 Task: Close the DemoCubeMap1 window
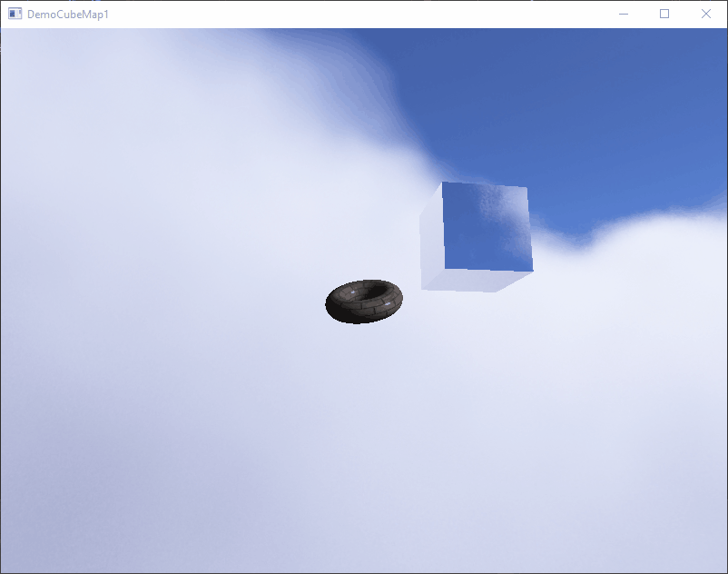point(706,14)
